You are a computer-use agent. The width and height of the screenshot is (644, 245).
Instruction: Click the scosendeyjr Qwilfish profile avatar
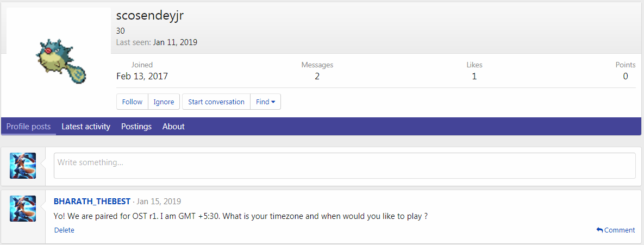click(x=58, y=60)
